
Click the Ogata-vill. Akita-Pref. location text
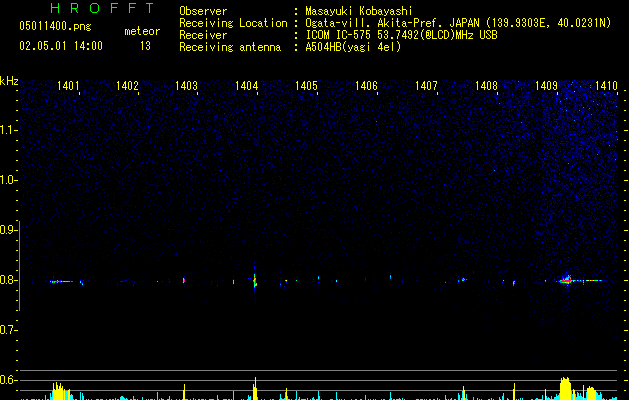click(458, 23)
